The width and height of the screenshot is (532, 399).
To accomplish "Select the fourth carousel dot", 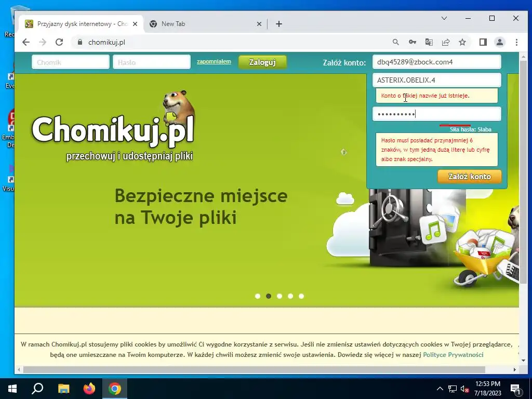I will click(290, 296).
